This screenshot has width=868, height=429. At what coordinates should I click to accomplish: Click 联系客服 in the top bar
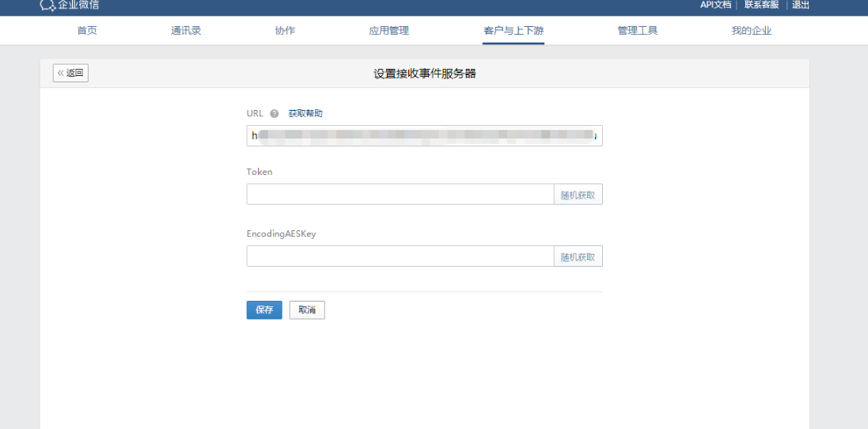[761, 5]
